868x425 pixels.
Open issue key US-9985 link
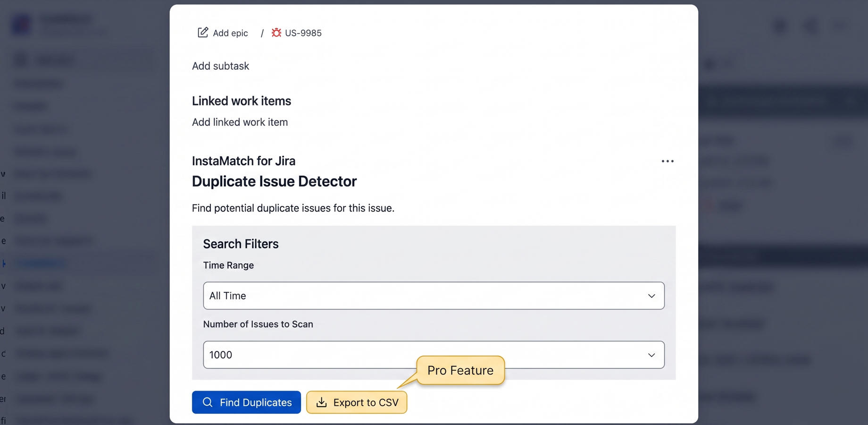[x=303, y=33]
